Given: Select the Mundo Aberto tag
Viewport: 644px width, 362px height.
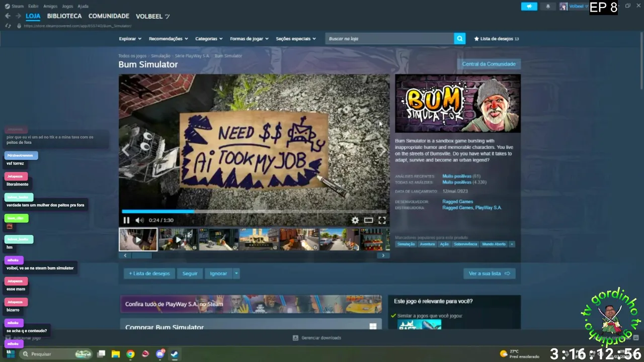Looking at the screenshot, I should pos(494,244).
